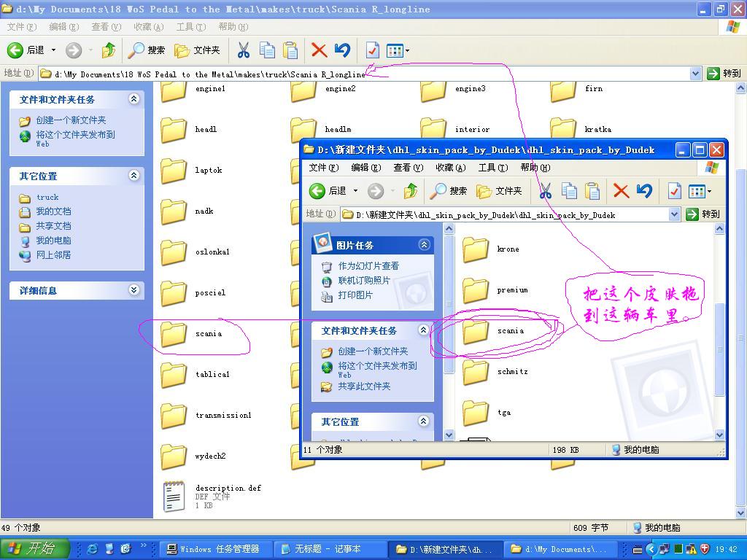Collapse the 图片任务 panel
The image size is (747, 560).
pos(424,245)
